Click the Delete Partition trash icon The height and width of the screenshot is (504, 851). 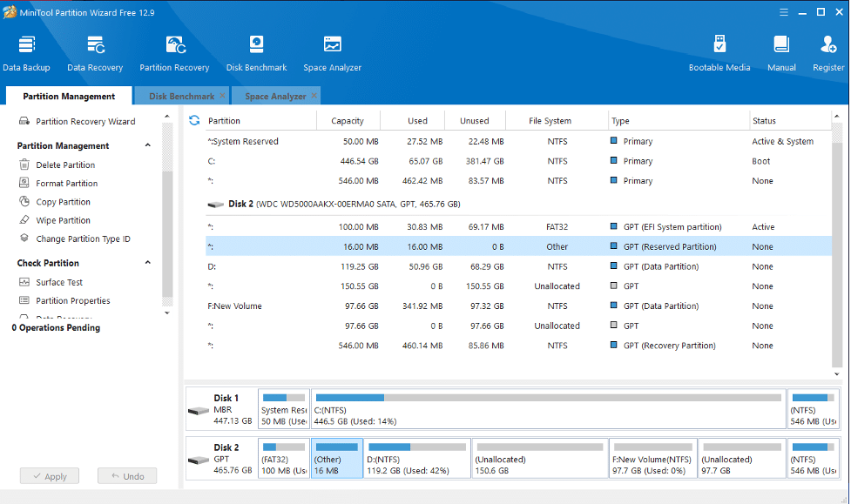tap(24, 165)
